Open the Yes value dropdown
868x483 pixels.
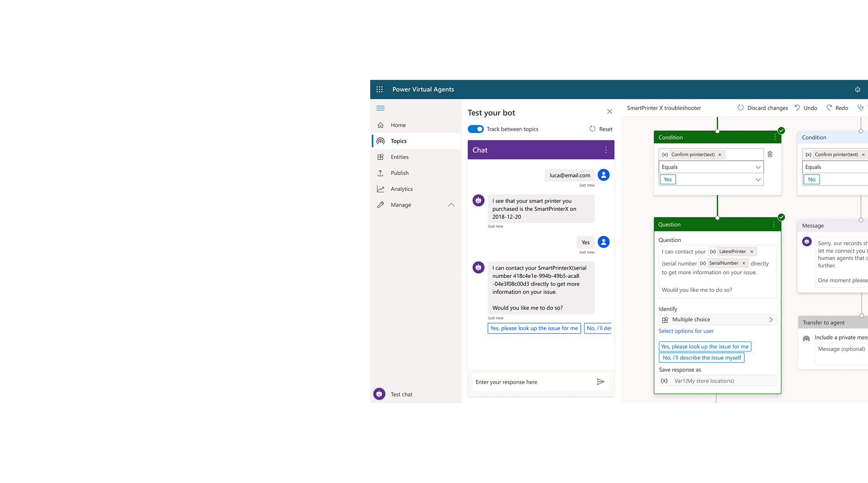click(x=758, y=179)
